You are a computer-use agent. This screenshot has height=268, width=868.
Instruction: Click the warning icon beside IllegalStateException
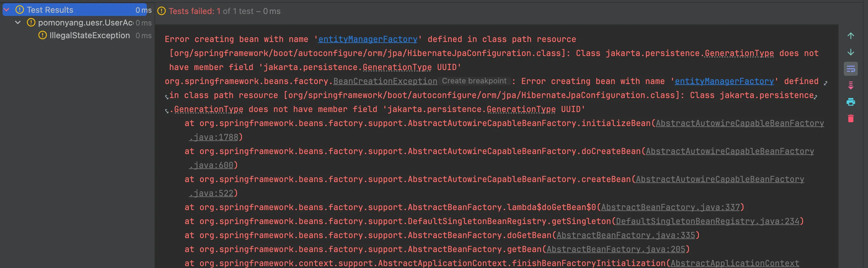pyautogui.click(x=43, y=35)
